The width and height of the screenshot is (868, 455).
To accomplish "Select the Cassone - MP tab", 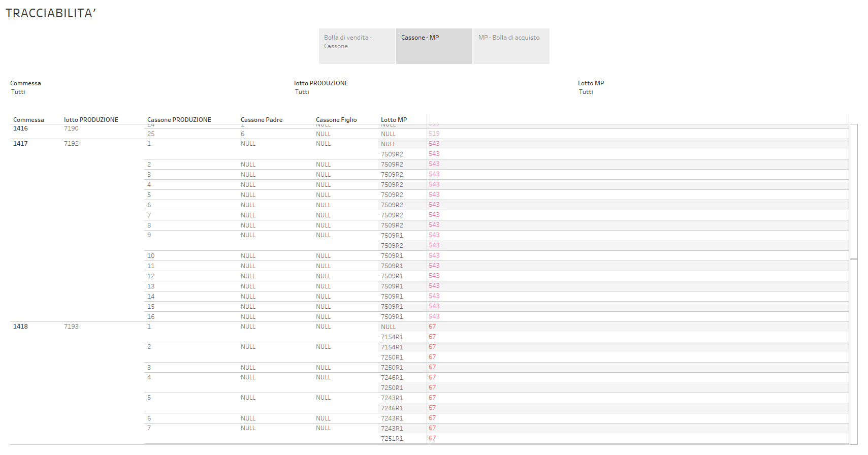I will point(434,46).
